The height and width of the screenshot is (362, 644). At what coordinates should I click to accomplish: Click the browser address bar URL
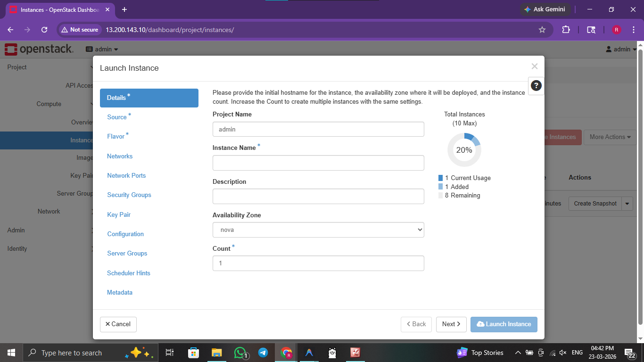(x=169, y=30)
